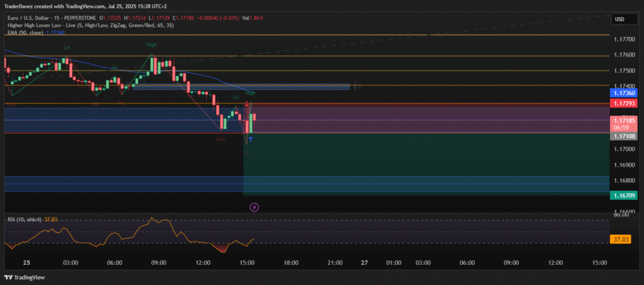Screen dimensions: 644x285
Task: Click the 1.17000 price scale tick
Action: (x=623, y=149)
